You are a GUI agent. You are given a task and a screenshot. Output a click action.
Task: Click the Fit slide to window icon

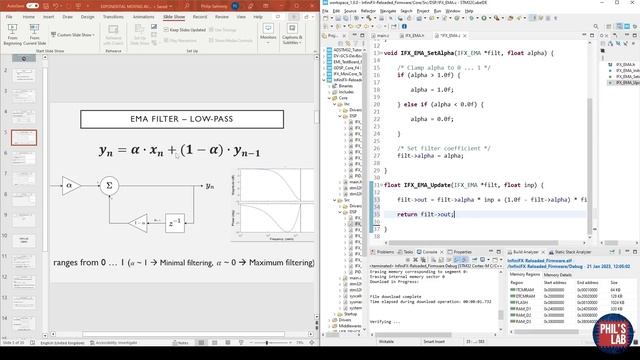point(312,343)
